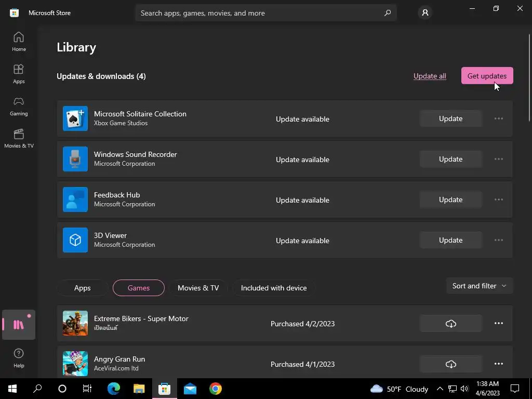Open the network icon in system tray
The image size is (532, 399).
(453, 389)
